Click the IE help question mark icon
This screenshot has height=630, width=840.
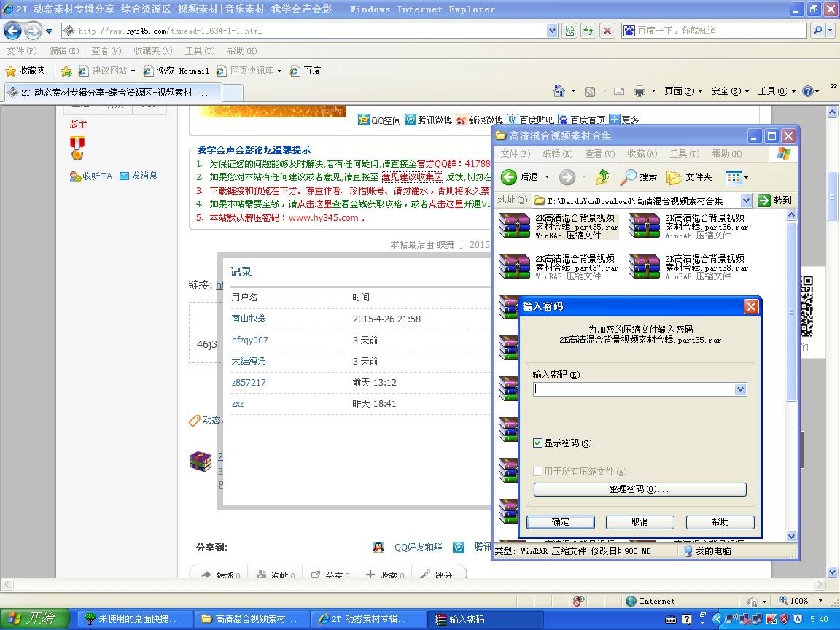[808, 91]
